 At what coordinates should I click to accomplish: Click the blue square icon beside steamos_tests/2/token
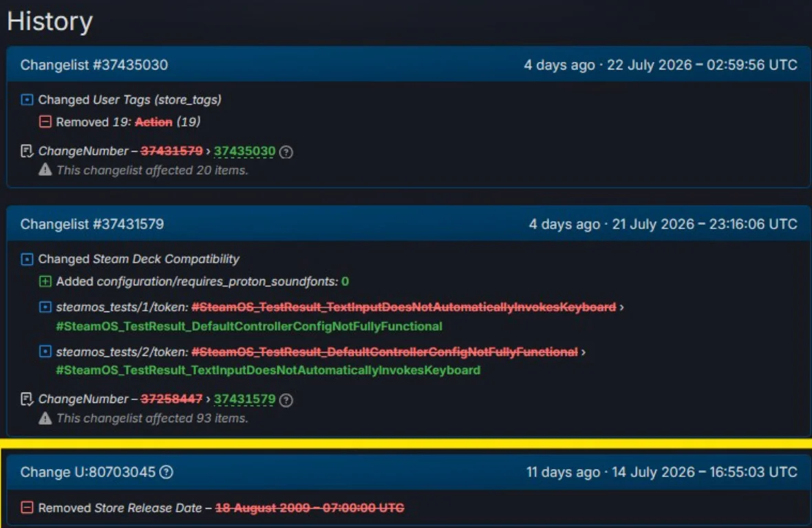point(45,351)
